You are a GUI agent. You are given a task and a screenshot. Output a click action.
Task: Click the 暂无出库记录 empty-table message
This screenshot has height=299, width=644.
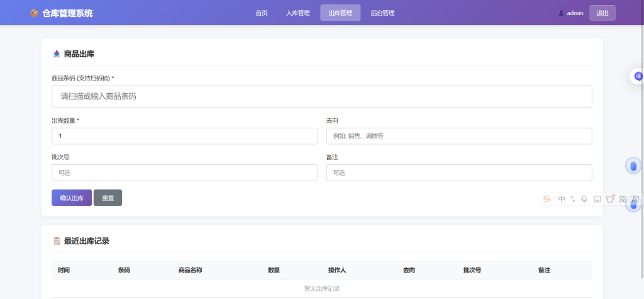pyautogui.click(x=322, y=289)
